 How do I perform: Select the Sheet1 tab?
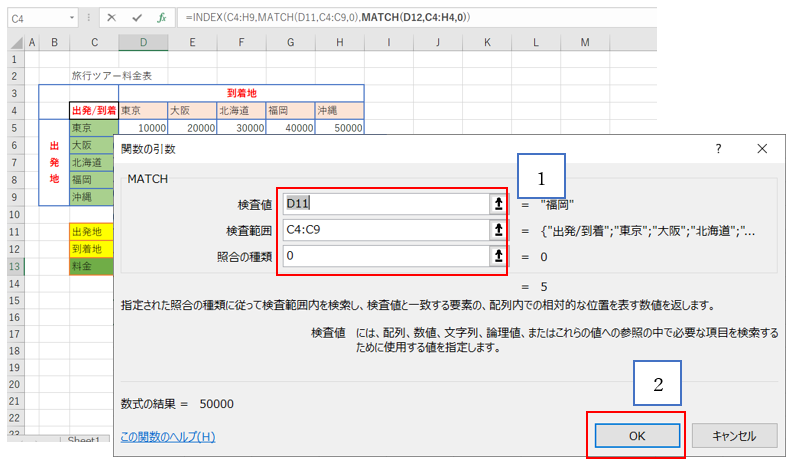[84, 441]
